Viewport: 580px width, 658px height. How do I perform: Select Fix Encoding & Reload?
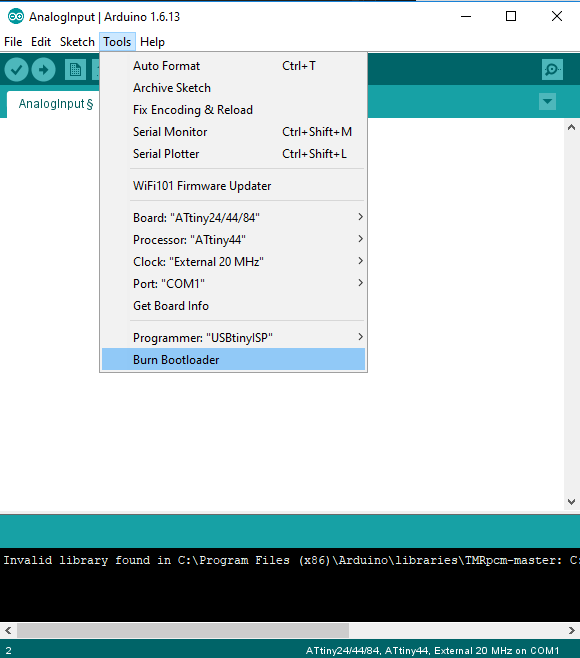233,110
